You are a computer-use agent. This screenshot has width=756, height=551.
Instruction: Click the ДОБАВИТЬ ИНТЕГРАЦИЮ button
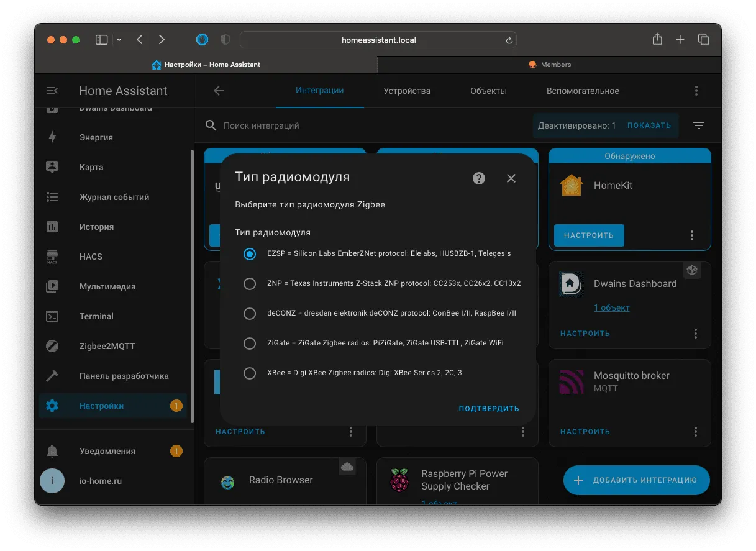[x=637, y=480]
